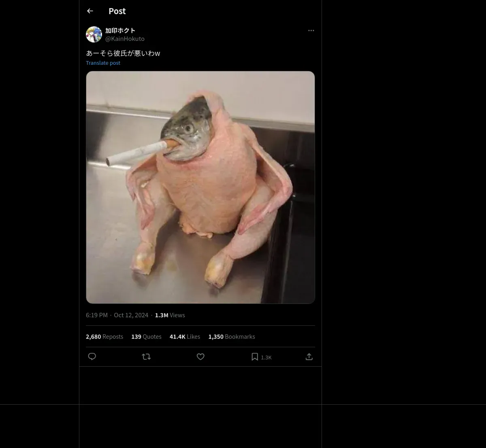
Task: Toggle the bookmark icon
Action: click(255, 357)
